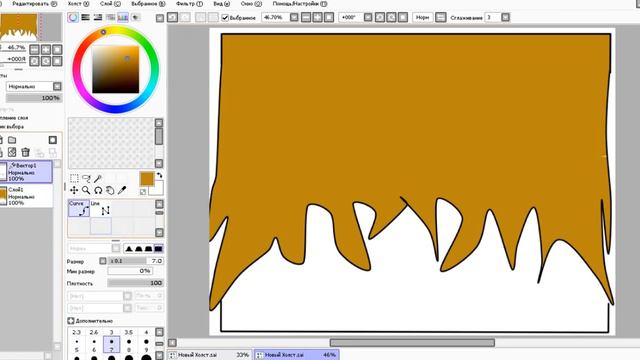The height and width of the screenshot is (360, 640).
Task: Switch to Новый Холст.sai 46% tab
Action: 296,355
